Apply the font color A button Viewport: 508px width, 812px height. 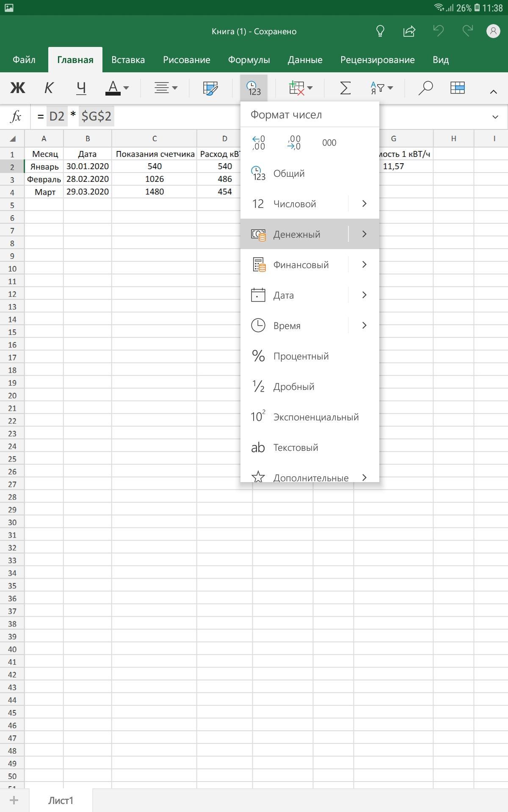point(113,88)
